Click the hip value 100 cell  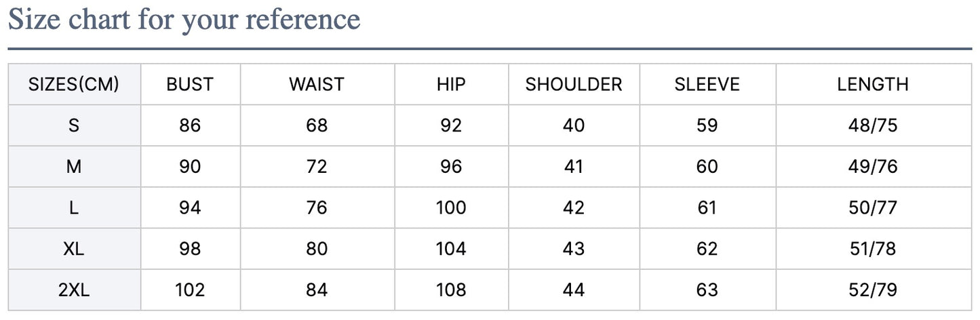click(x=451, y=207)
